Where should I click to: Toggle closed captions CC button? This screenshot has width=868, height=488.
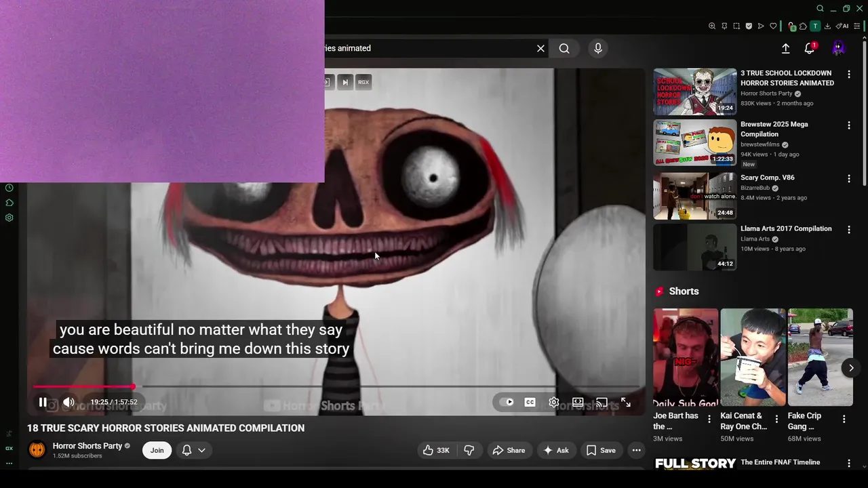click(x=530, y=402)
